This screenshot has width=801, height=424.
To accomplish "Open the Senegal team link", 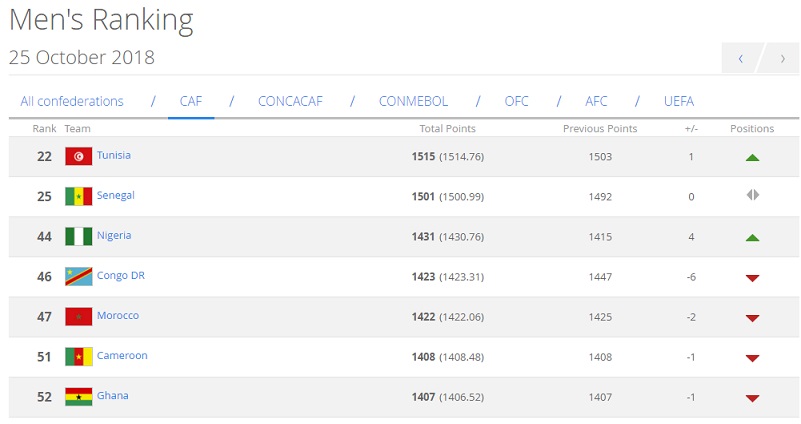I will click(x=115, y=195).
